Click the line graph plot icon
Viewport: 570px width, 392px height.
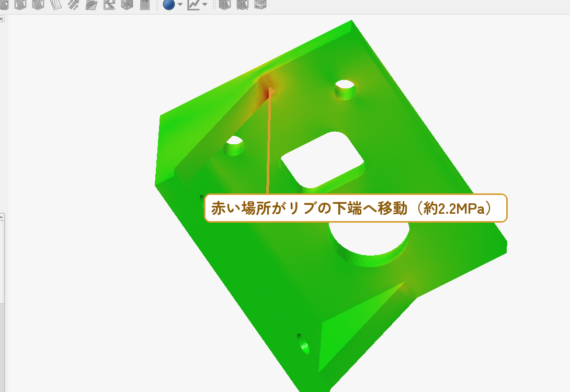tap(193, 4)
